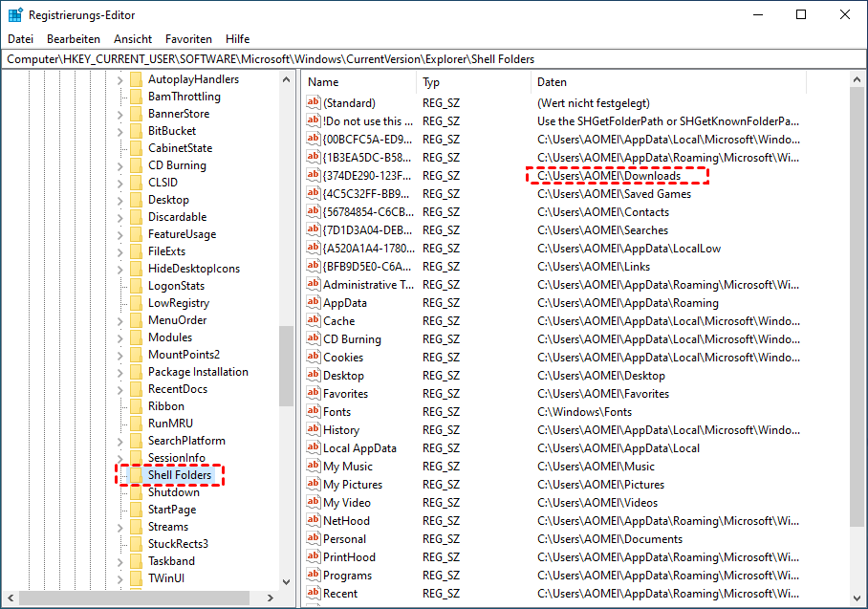
Task: Select the LogonStats folder icon
Action: [x=136, y=286]
